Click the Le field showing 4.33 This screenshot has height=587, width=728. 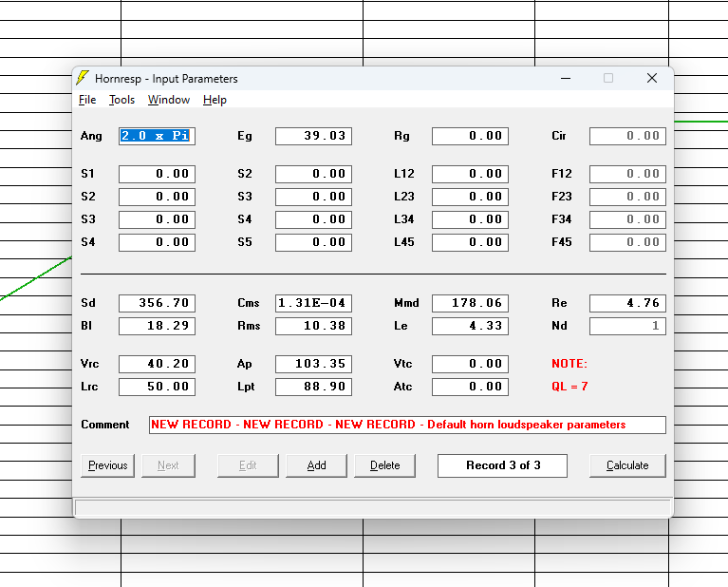click(470, 326)
